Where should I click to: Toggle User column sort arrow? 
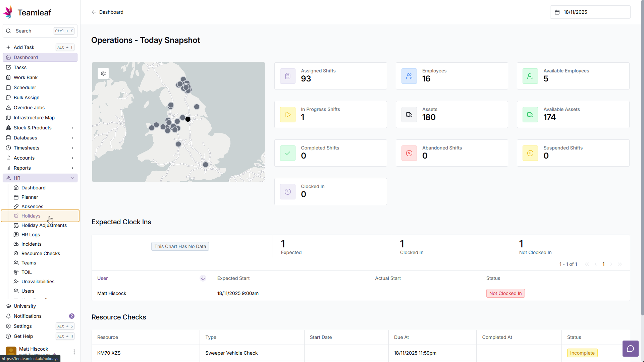click(x=203, y=278)
